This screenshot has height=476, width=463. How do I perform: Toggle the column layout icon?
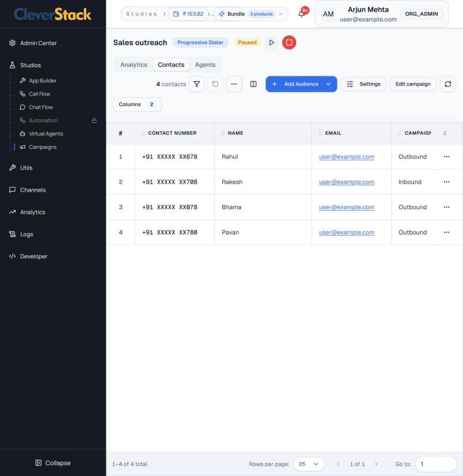253,84
